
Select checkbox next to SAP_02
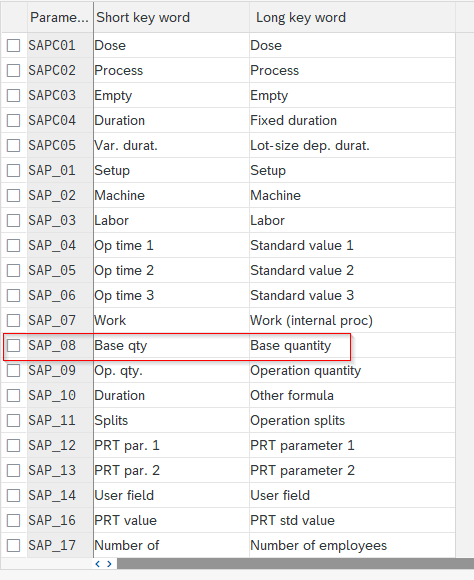point(14,195)
